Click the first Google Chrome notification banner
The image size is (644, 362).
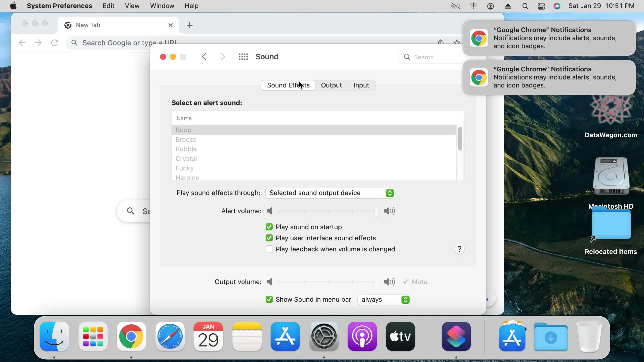coord(549,38)
